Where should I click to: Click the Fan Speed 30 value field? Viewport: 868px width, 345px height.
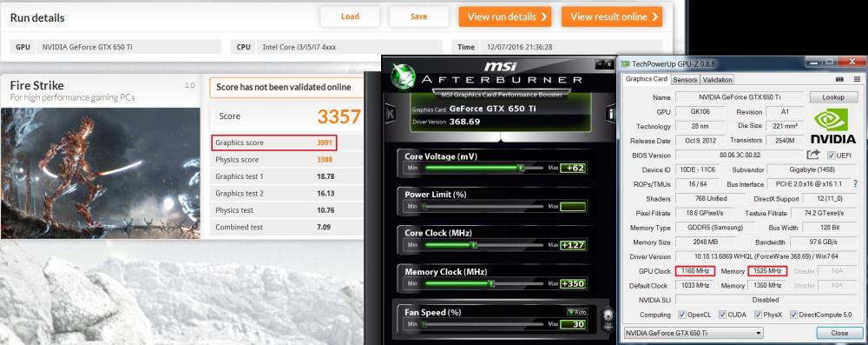pyautogui.click(x=573, y=324)
